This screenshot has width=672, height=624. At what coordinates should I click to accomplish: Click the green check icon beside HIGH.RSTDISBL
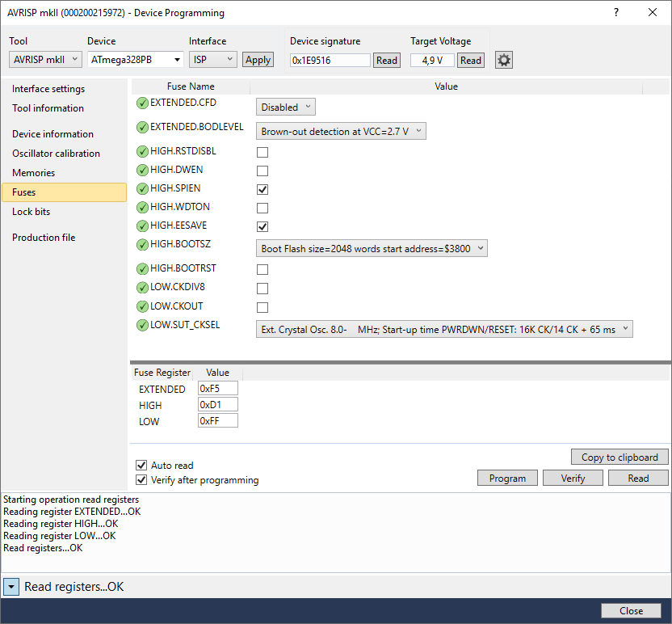(142, 152)
